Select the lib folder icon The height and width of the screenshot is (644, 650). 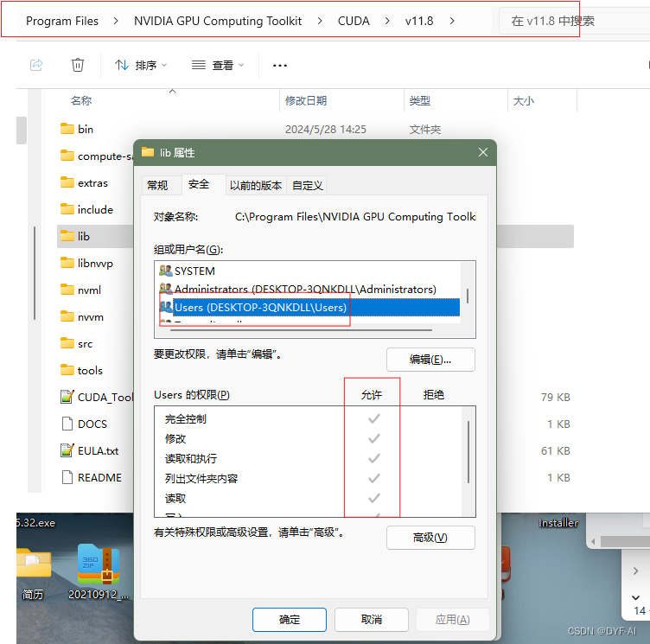[67, 236]
